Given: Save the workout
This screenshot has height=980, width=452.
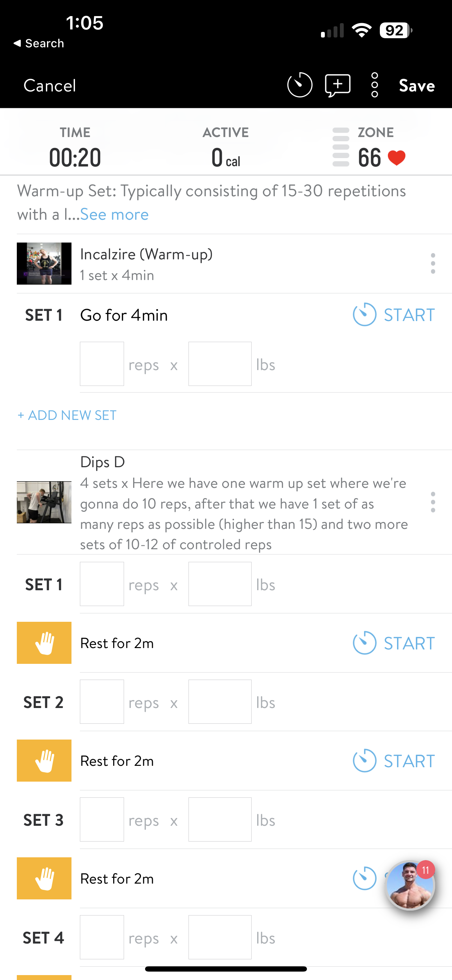Looking at the screenshot, I should point(417,86).
